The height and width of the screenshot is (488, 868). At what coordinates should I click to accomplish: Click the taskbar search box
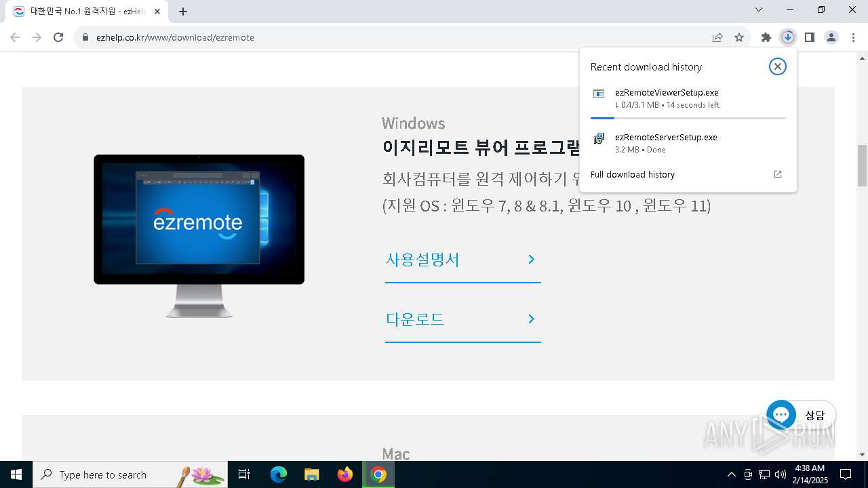tap(130, 474)
